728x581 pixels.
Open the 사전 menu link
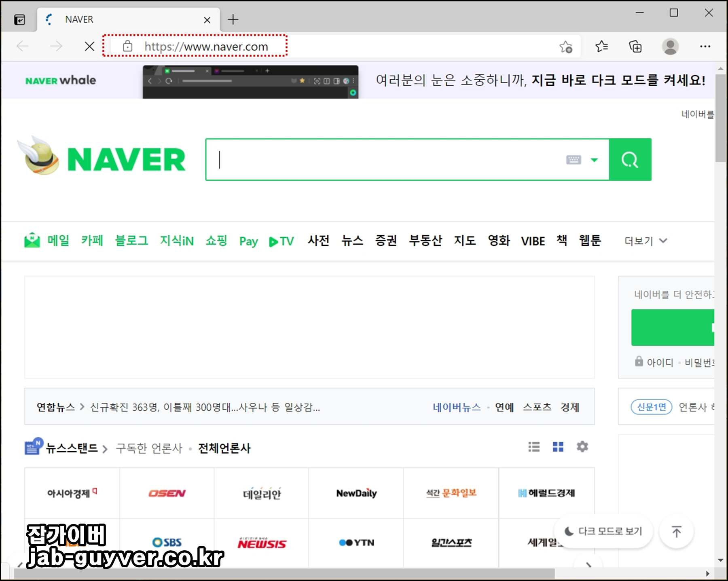319,241
